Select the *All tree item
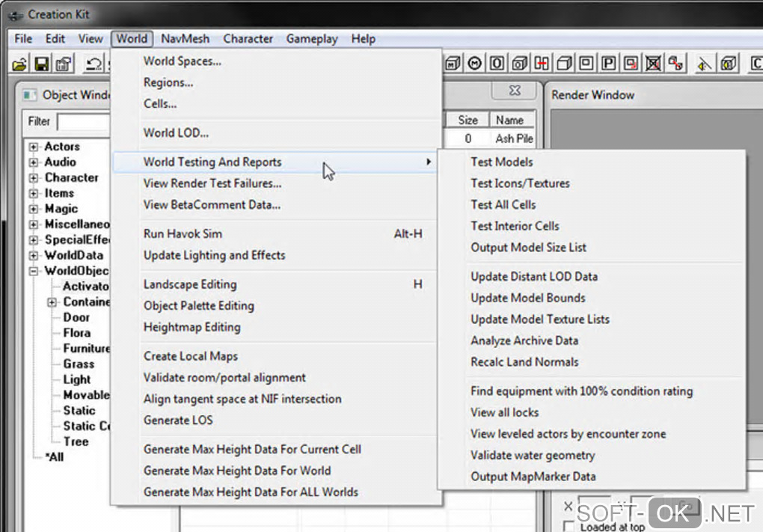 click(x=54, y=457)
